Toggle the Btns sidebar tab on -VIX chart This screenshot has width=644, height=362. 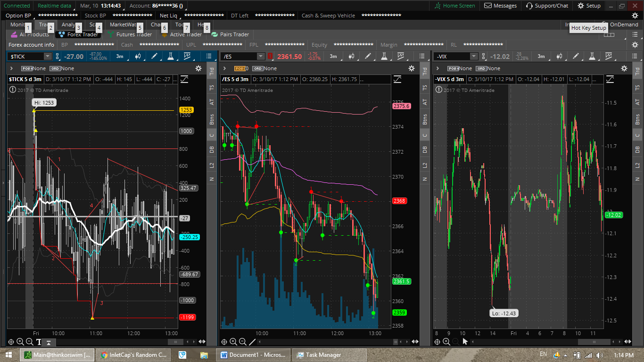click(x=637, y=119)
